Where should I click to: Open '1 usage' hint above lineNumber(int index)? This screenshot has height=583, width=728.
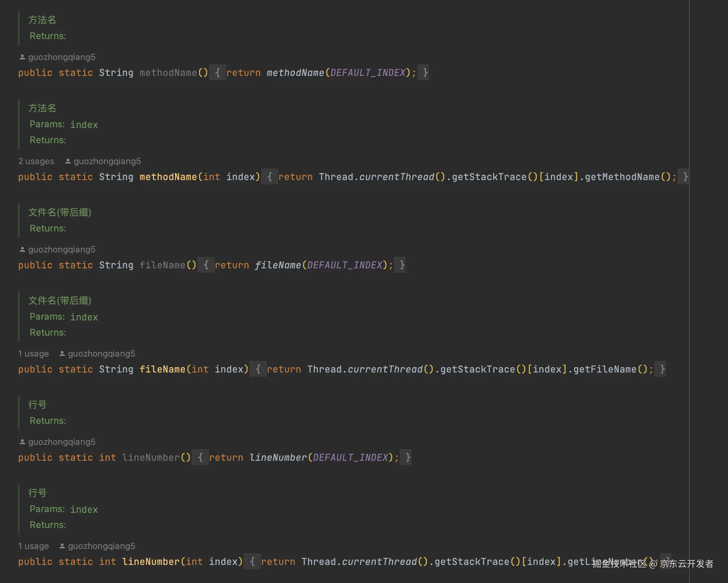(x=34, y=546)
